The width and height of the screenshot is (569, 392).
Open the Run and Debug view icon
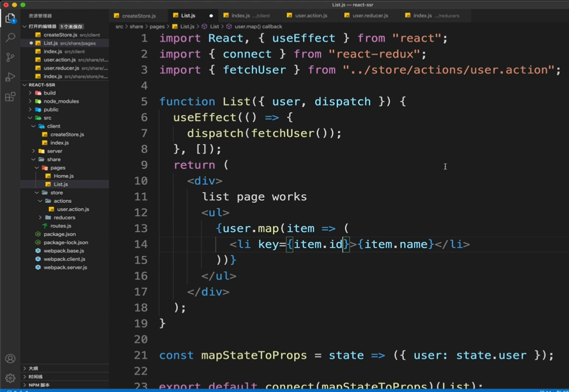[10, 77]
